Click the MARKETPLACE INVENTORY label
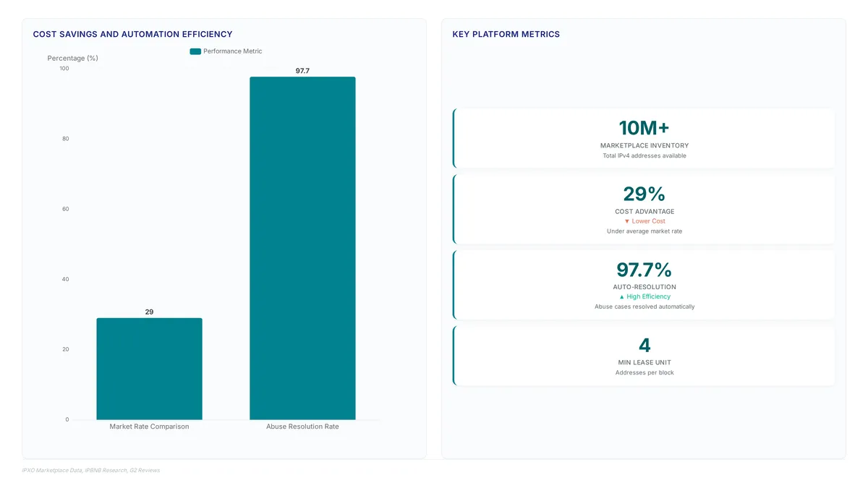Viewport: 868px width, 488px height. pos(644,145)
